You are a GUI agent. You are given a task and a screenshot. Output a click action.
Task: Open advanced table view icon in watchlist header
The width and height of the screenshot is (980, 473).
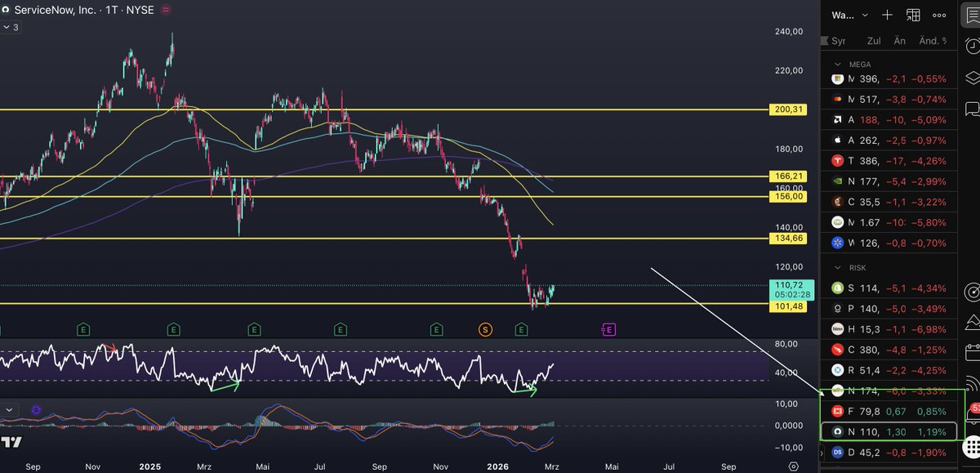[913, 15]
